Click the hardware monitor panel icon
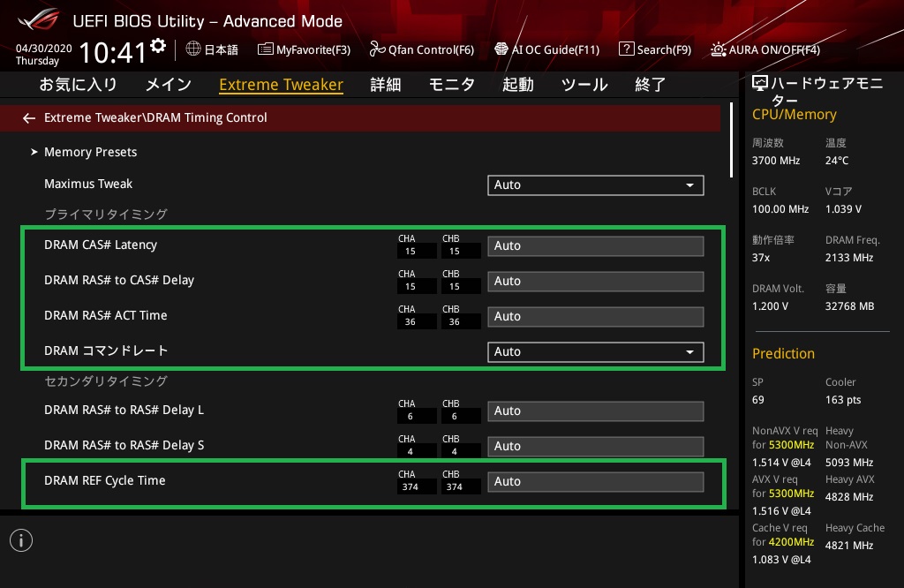This screenshot has height=588, width=904. coord(760,84)
